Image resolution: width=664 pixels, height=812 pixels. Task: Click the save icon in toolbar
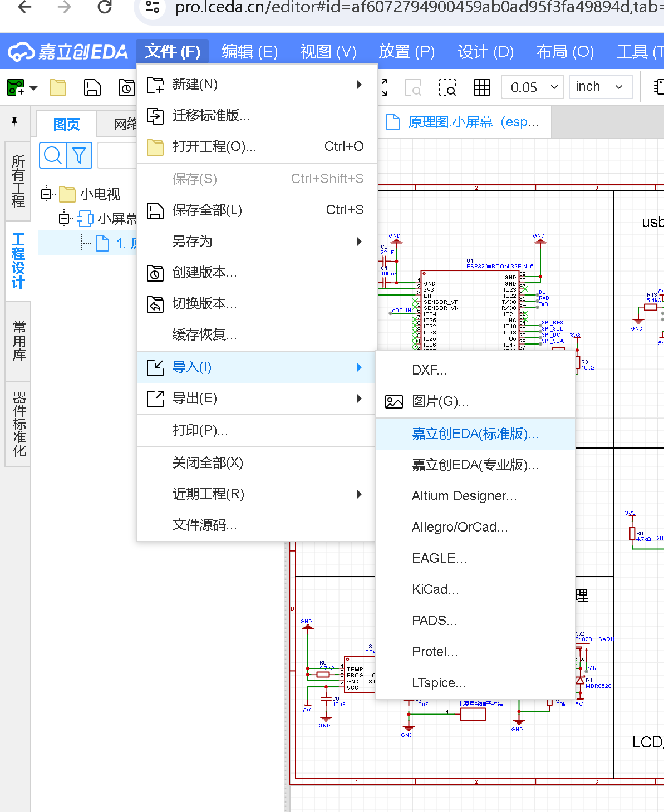[92, 87]
